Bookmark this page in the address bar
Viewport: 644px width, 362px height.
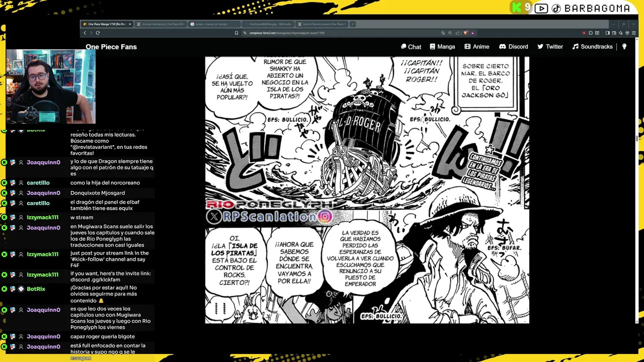click(x=236, y=33)
